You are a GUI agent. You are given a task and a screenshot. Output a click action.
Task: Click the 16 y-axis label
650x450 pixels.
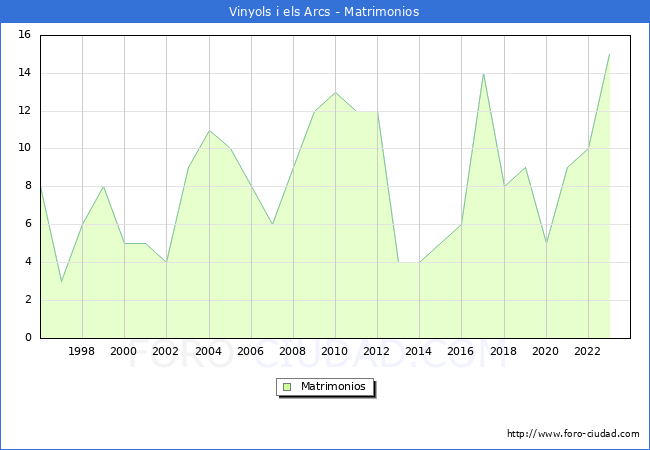click(x=24, y=35)
